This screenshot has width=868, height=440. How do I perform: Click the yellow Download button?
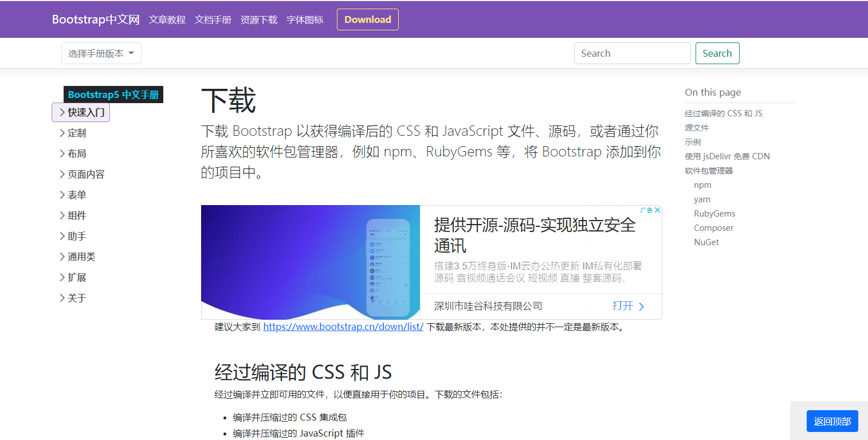367,19
